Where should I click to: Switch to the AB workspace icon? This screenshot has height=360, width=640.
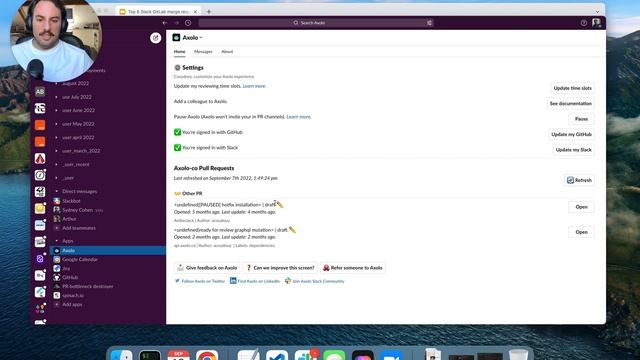point(40,92)
